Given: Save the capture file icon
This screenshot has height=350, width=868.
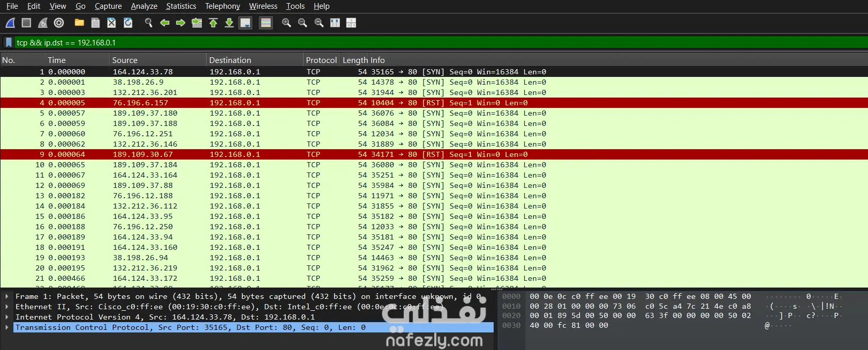Looking at the screenshot, I should [x=96, y=23].
